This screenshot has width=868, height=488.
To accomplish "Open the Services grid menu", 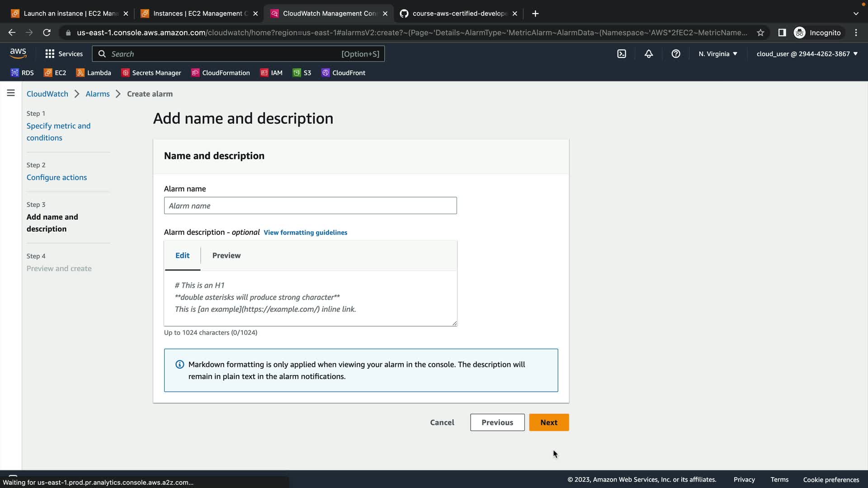I will [x=64, y=54].
